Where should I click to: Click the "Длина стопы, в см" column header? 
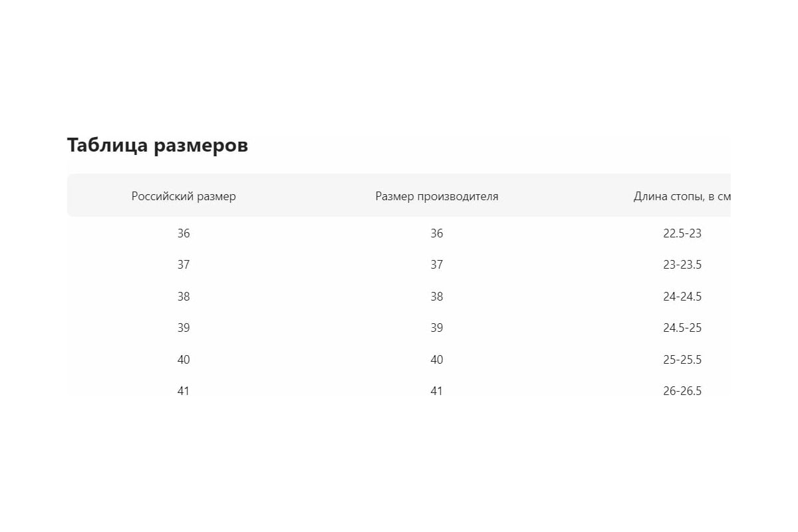pyautogui.click(x=682, y=196)
